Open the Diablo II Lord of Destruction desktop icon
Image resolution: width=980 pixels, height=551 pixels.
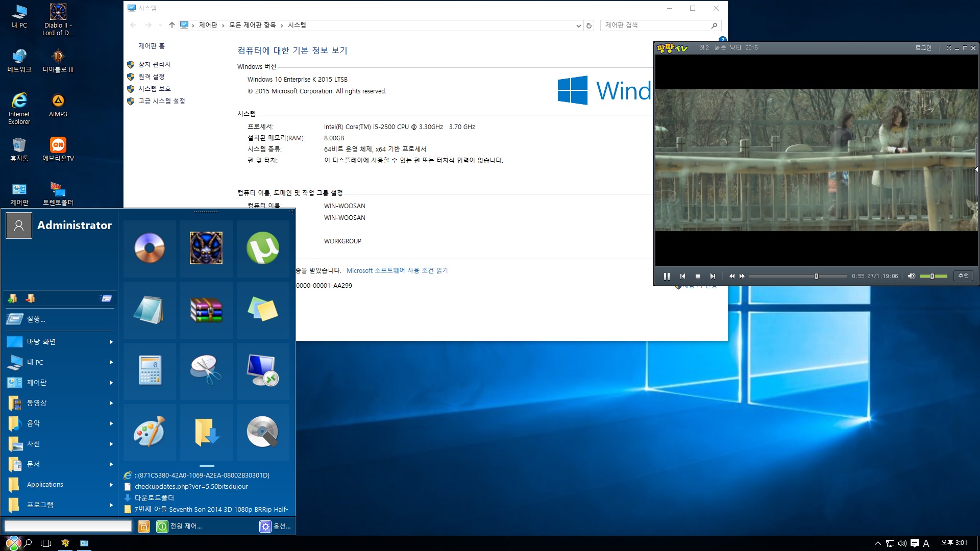[58, 19]
